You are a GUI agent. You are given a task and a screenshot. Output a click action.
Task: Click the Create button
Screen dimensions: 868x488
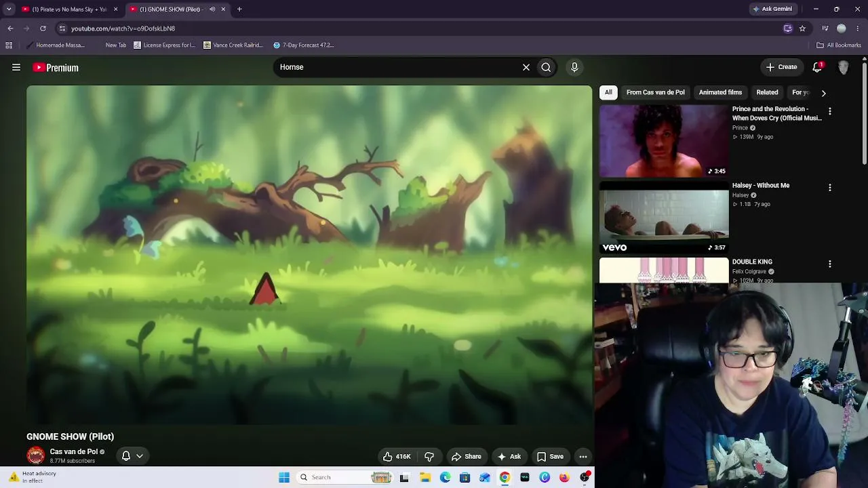point(781,67)
